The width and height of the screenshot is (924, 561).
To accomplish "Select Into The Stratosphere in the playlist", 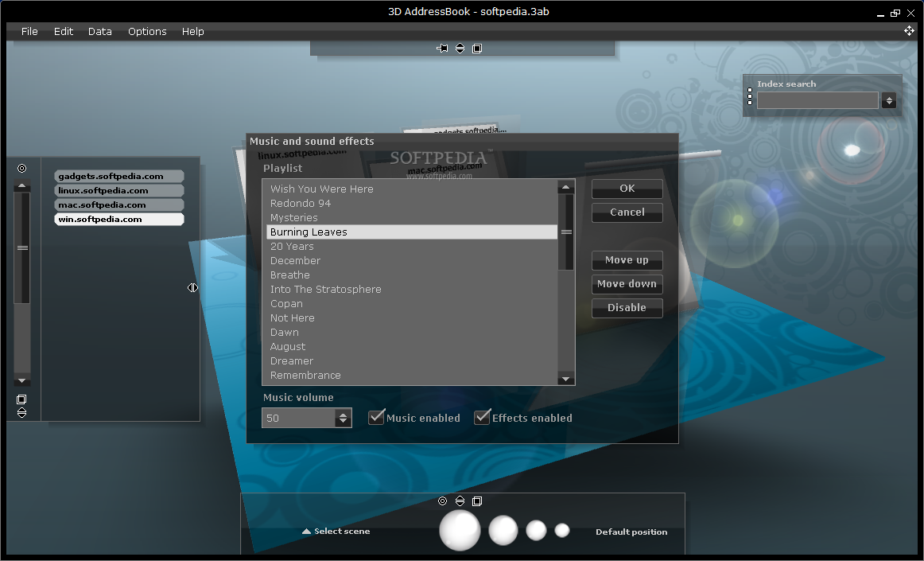I will (x=411, y=289).
